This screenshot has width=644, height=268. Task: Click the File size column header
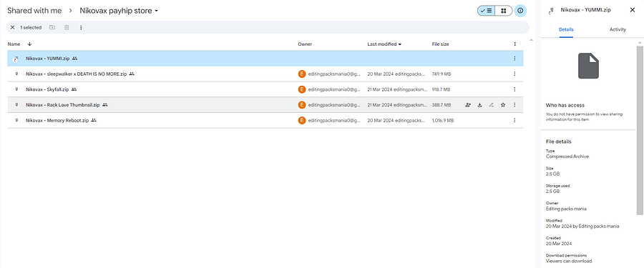click(x=440, y=44)
